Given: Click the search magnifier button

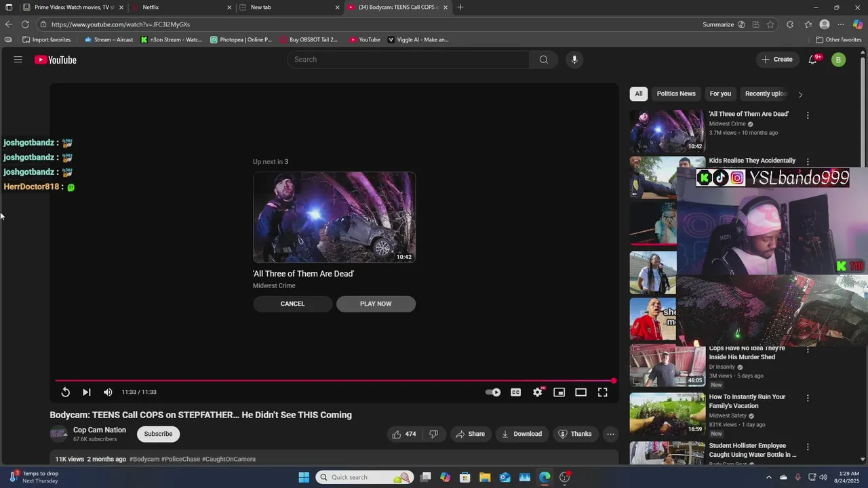Looking at the screenshot, I should coord(543,60).
